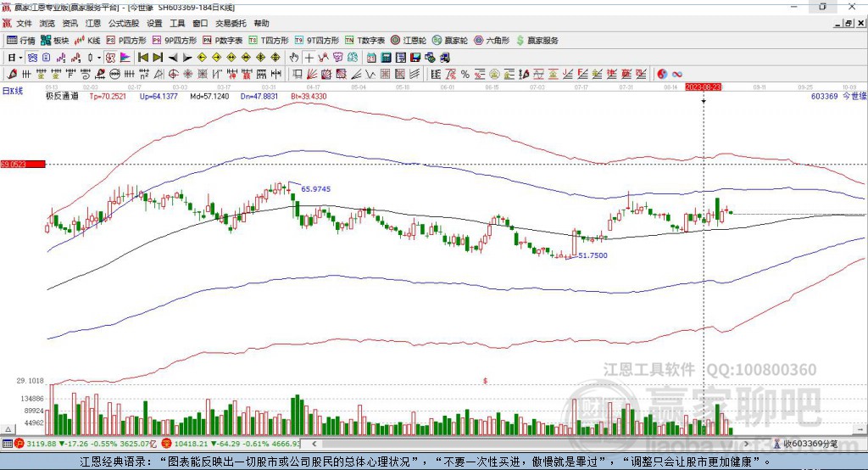Click the 行情 quotes button

(20, 41)
